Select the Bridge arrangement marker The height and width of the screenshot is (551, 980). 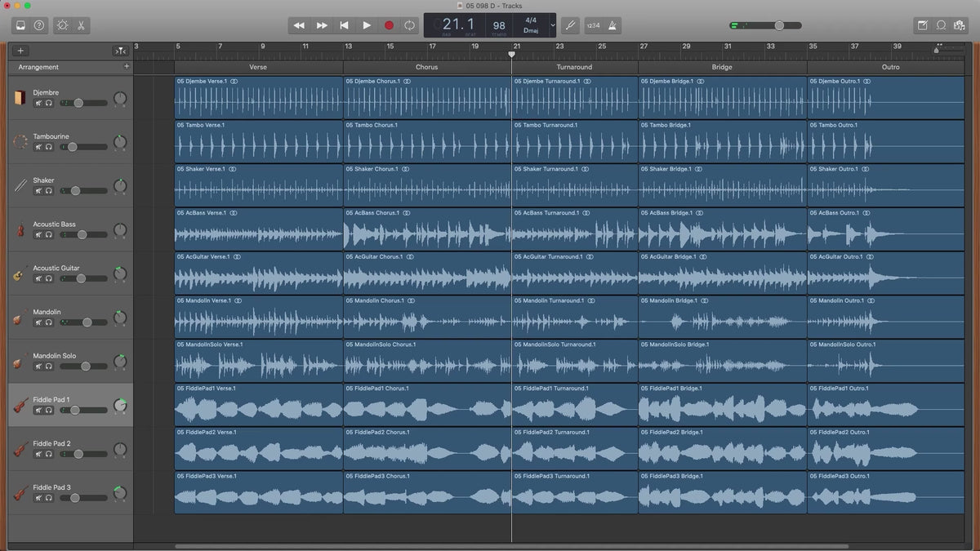tap(722, 67)
